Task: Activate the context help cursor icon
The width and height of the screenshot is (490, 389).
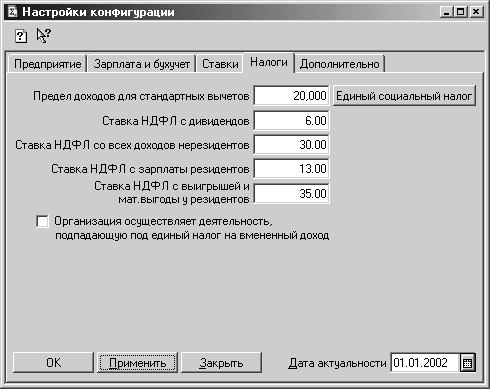Action: 44,35
